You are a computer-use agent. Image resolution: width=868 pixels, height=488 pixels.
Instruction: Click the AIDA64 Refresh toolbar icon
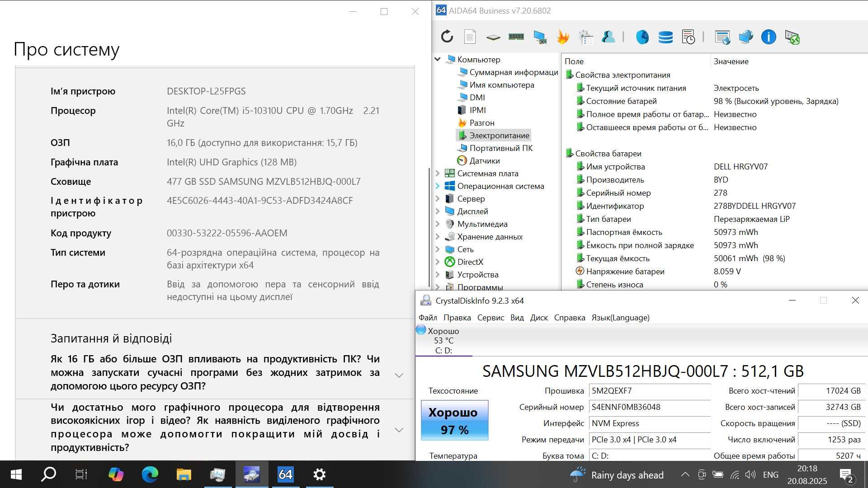447,37
